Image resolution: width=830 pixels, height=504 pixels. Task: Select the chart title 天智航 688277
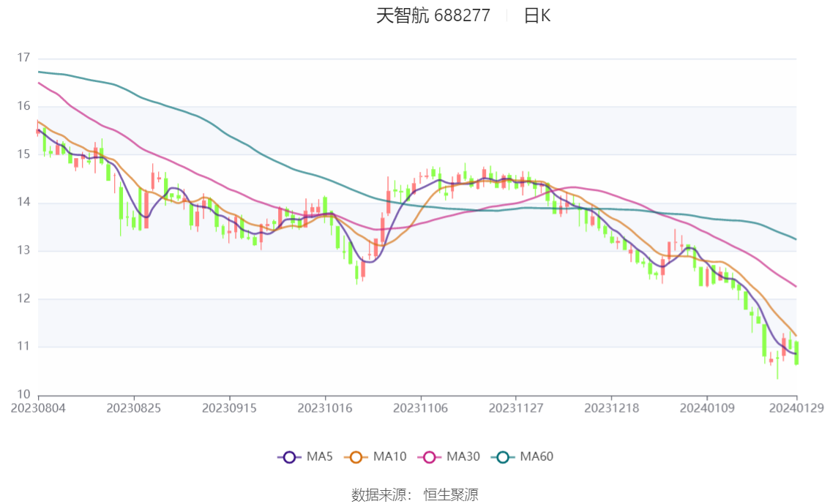tap(433, 15)
